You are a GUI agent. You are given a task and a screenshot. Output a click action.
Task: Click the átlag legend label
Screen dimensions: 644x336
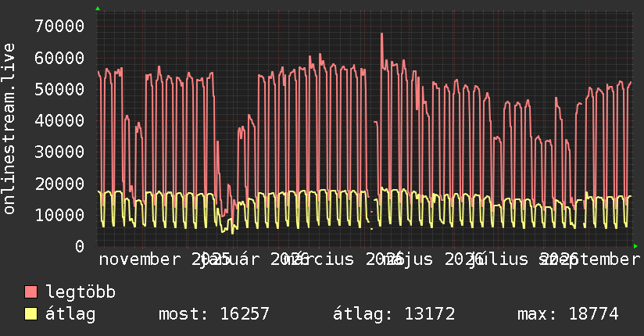[70, 314]
